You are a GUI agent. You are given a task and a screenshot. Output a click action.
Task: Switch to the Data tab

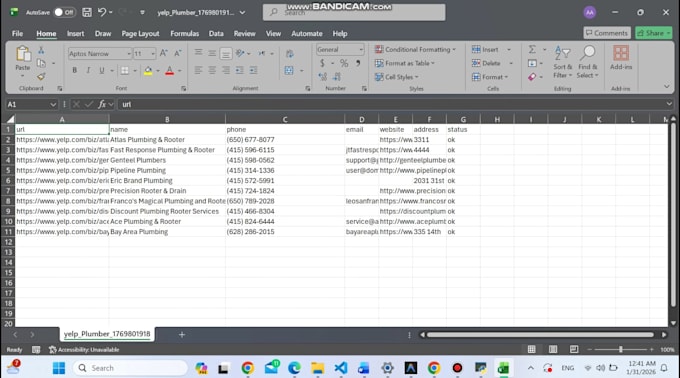pos(216,33)
